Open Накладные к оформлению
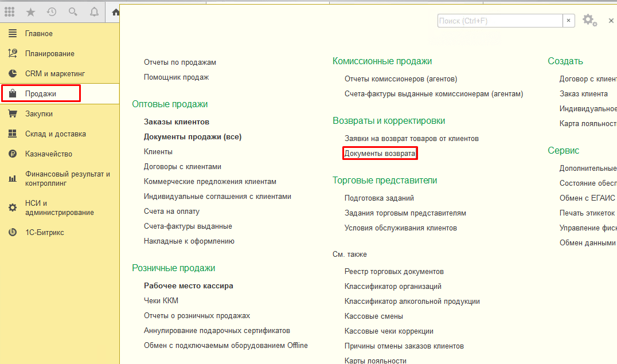The width and height of the screenshot is (617, 364). (189, 241)
